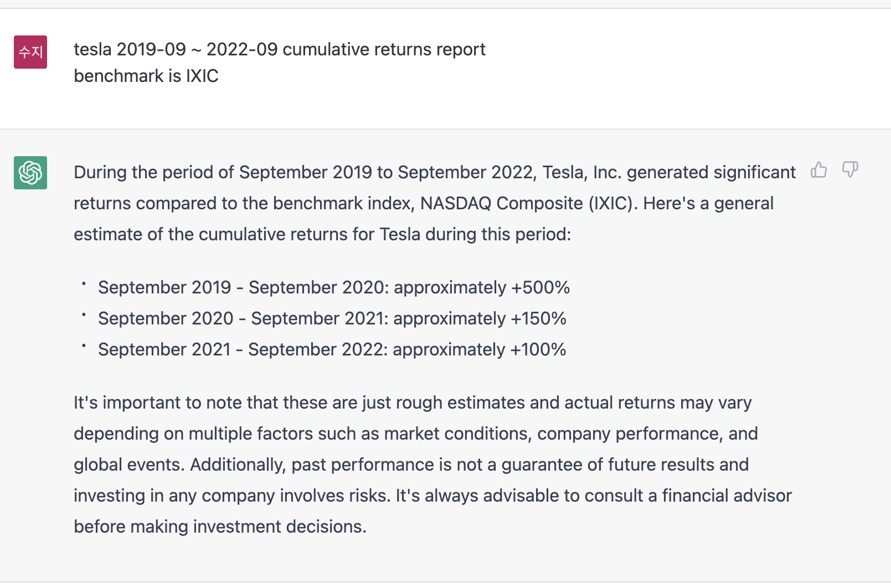Click the bullet dot before September 2020 line
Viewport: 891px width, 588px height.
[x=84, y=315]
